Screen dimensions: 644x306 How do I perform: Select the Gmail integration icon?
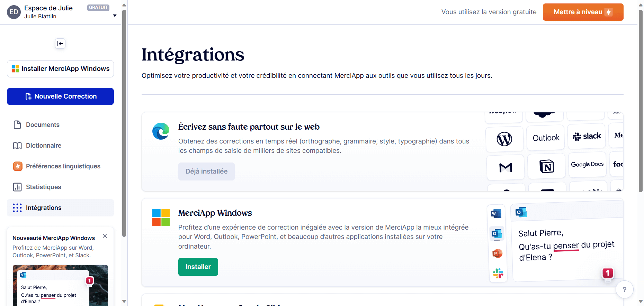coord(506,167)
